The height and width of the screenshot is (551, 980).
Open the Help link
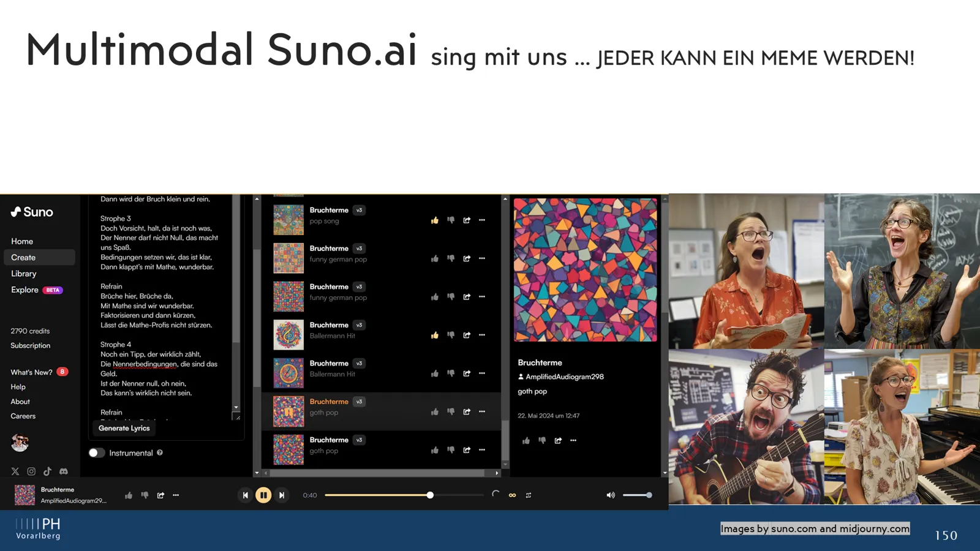(x=18, y=387)
